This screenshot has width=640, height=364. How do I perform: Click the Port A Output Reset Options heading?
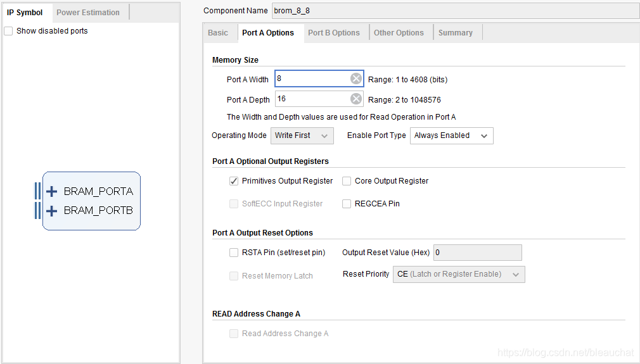click(262, 233)
